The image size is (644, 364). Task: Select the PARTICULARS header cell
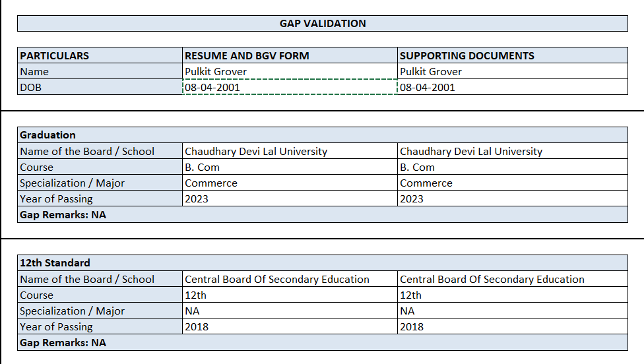100,55
